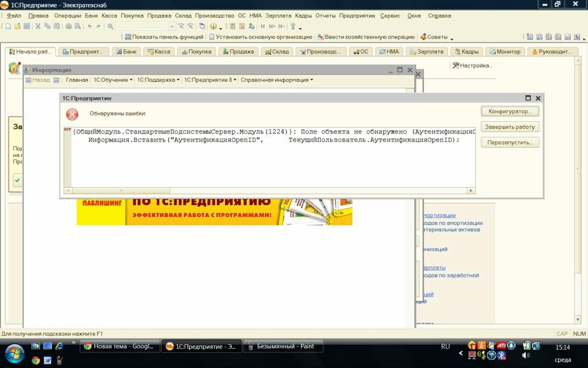Click the Find magnifier icon in toolbar

click(x=110, y=26)
